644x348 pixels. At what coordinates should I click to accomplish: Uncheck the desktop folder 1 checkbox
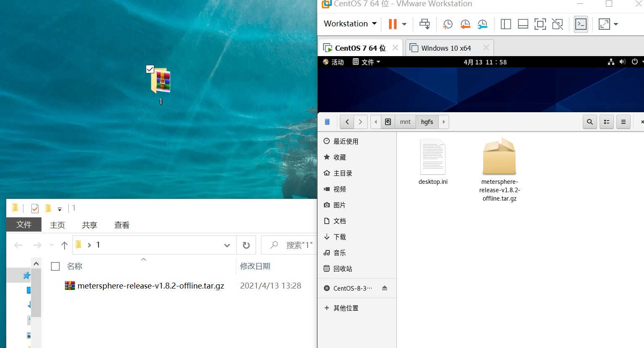pyautogui.click(x=150, y=69)
